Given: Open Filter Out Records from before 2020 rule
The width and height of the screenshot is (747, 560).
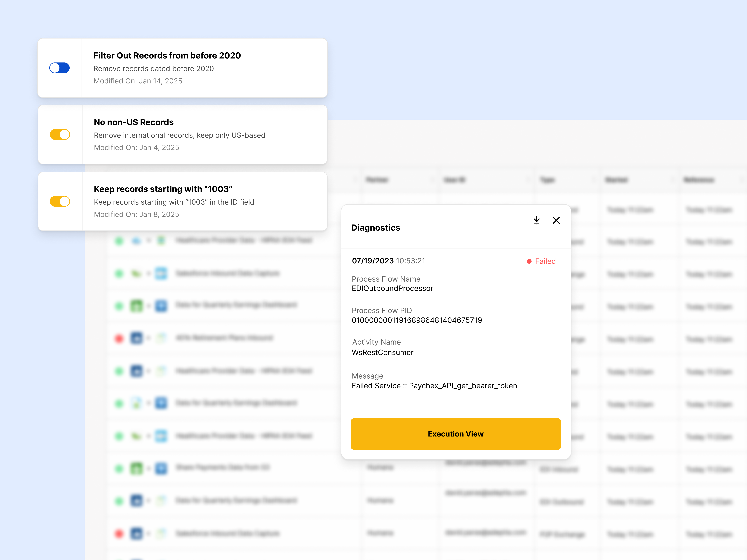Looking at the screenshot, I should point(167,56).
